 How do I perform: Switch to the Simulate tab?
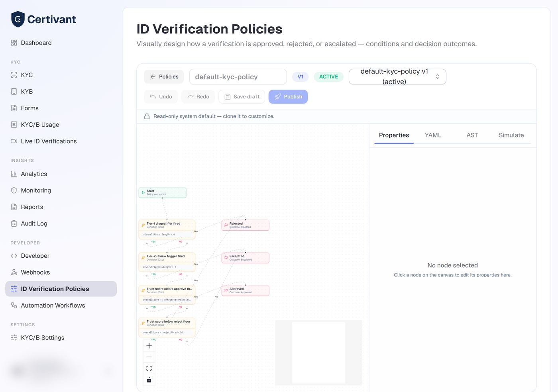pos(511,135)
